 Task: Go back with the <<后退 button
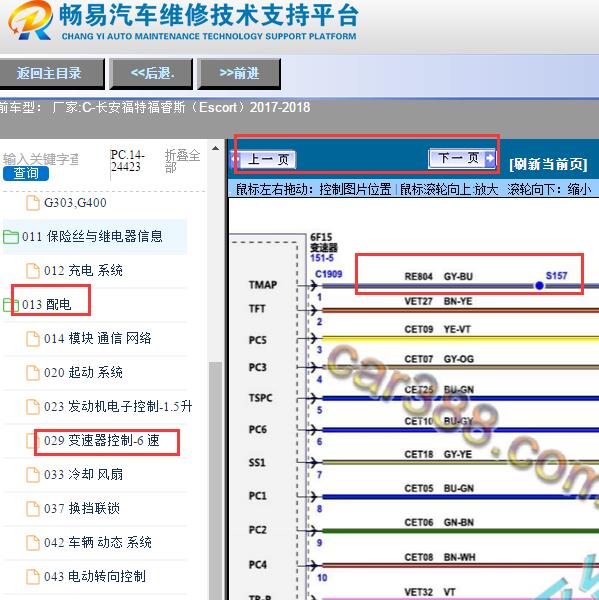click(x=152, y=73)
